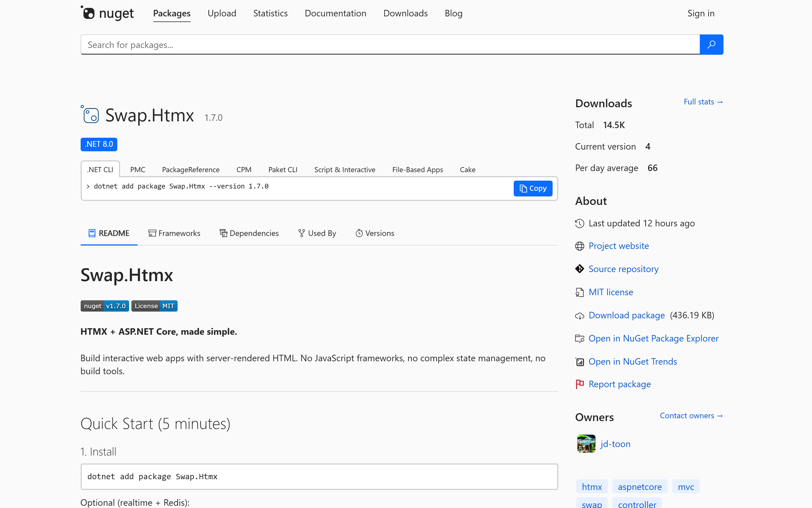The width and height of the screenshot is (812, 508).
Task: Click the aspnetcore tag
Action: 639,487
